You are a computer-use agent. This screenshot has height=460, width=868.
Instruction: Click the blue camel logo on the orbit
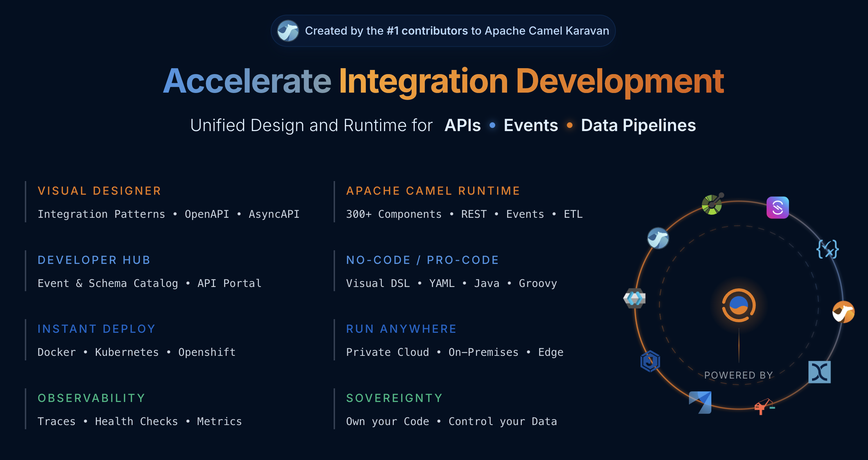click(658, 238)
